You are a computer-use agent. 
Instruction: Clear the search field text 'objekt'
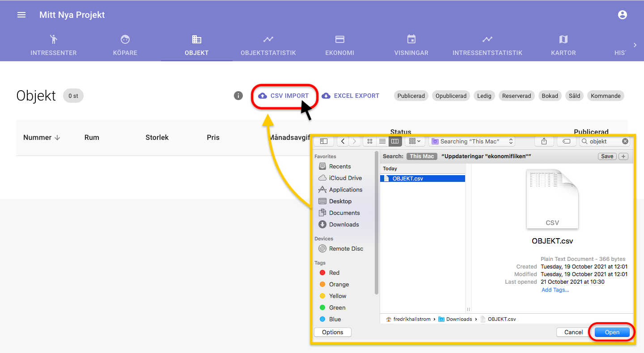pos(625,141)
